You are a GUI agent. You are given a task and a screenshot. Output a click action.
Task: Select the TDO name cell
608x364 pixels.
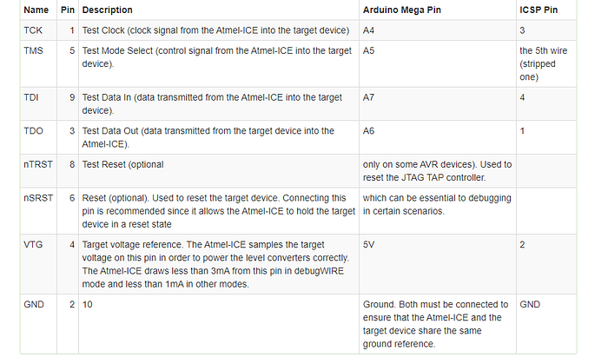[33, 131]
